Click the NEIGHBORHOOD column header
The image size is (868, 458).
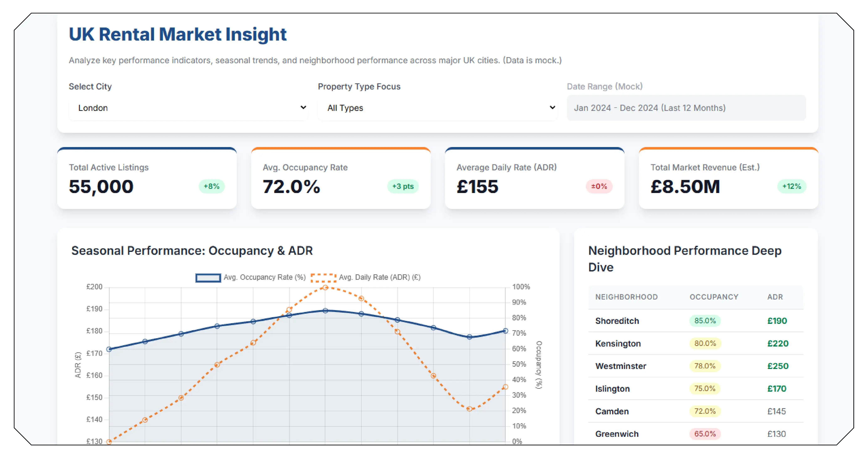tap(626, 297)
